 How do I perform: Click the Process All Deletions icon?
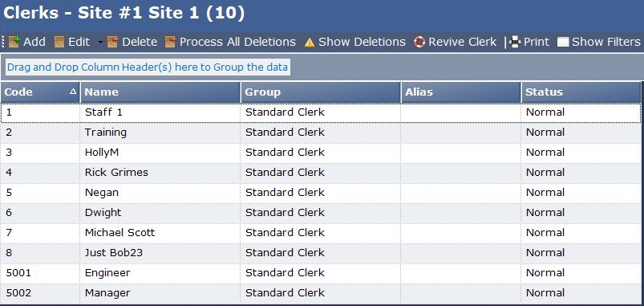(x=171, y=42)
